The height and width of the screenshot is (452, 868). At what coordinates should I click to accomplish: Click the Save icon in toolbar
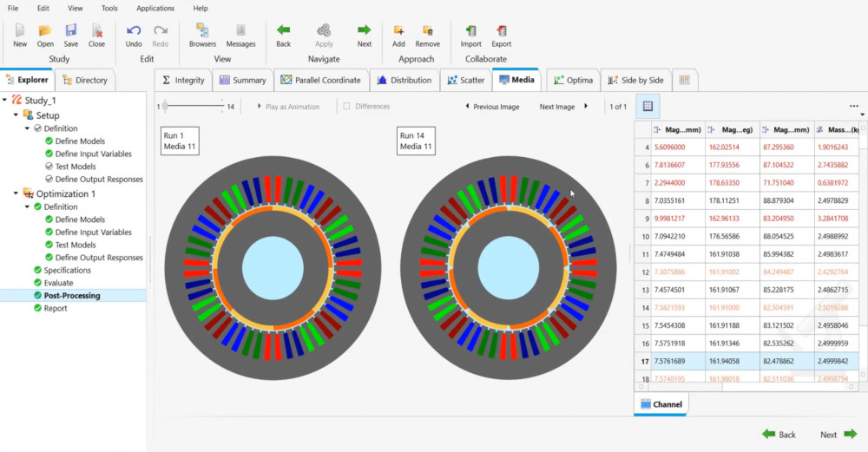[70, 31]
